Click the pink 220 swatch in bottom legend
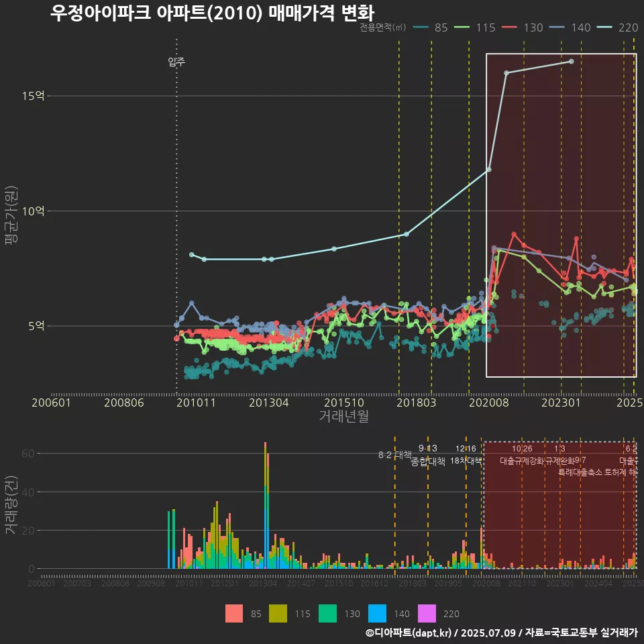The height and width of the screenshot is (644, 644). pos(427,614)
